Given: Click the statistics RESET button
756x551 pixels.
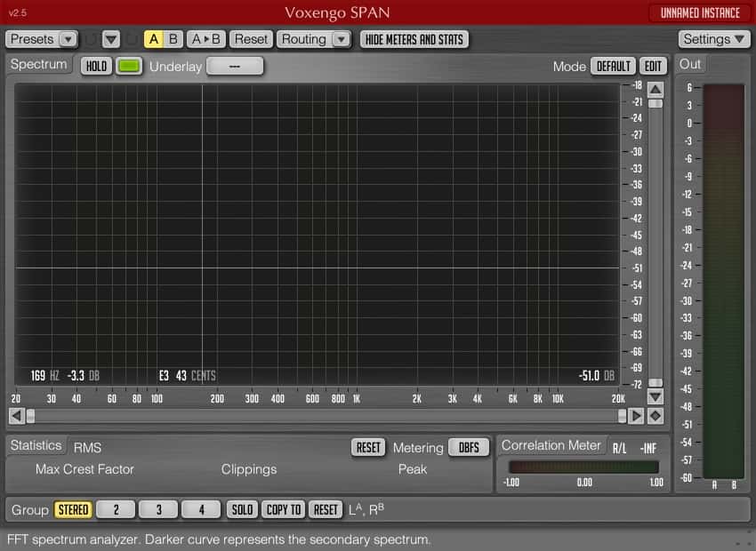Looking at the screenshot, I should coord(368,447).
